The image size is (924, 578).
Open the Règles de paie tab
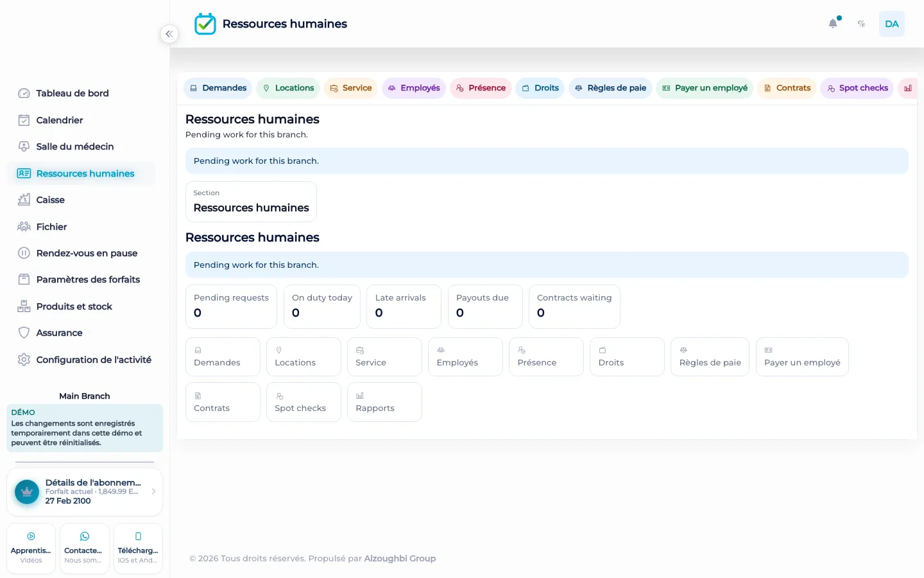coord(610,88)
